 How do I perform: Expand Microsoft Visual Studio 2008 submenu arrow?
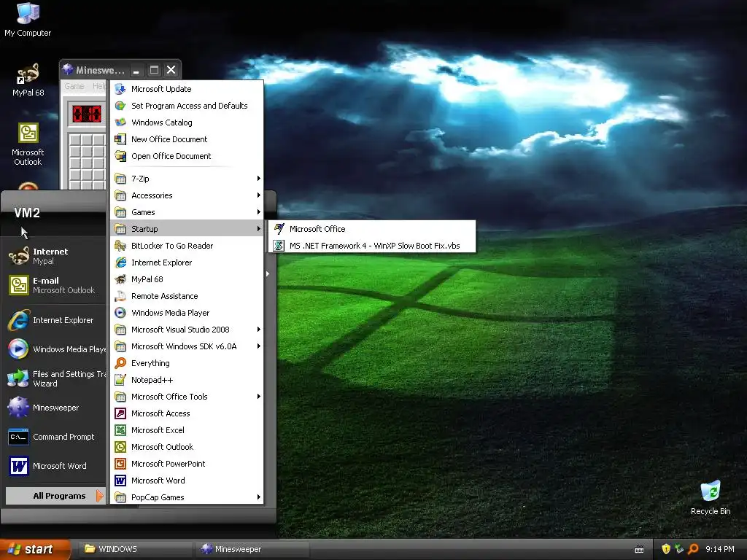[x=259, y=330]
